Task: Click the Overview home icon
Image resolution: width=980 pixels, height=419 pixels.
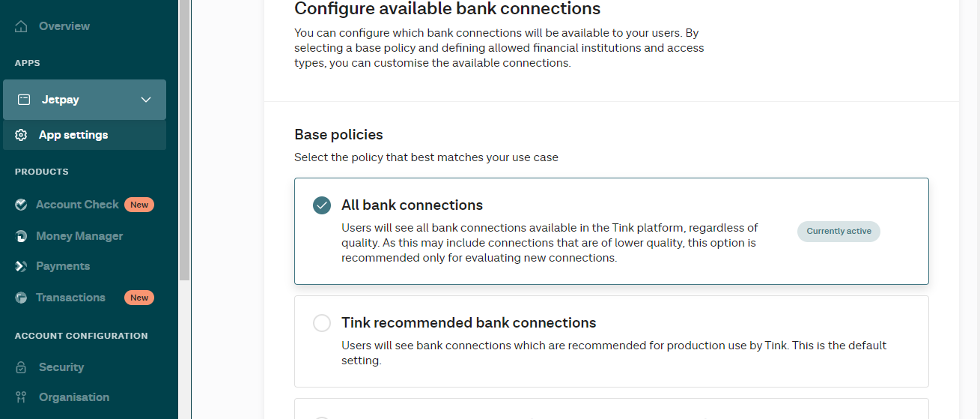Action: [x=22, y=26]
